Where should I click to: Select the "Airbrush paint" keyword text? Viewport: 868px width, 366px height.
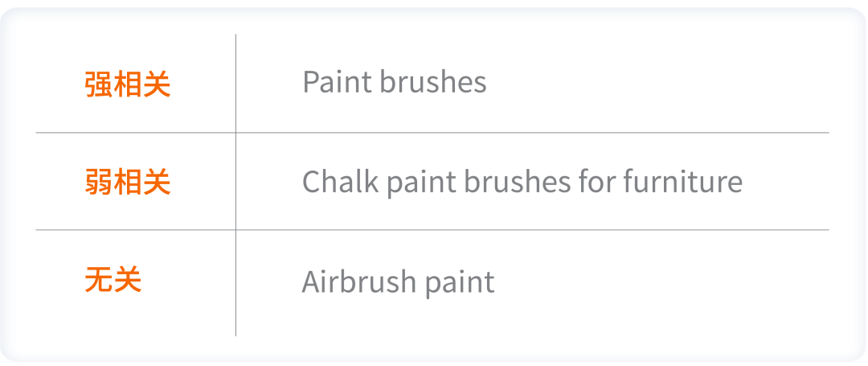tap(398, 282)
